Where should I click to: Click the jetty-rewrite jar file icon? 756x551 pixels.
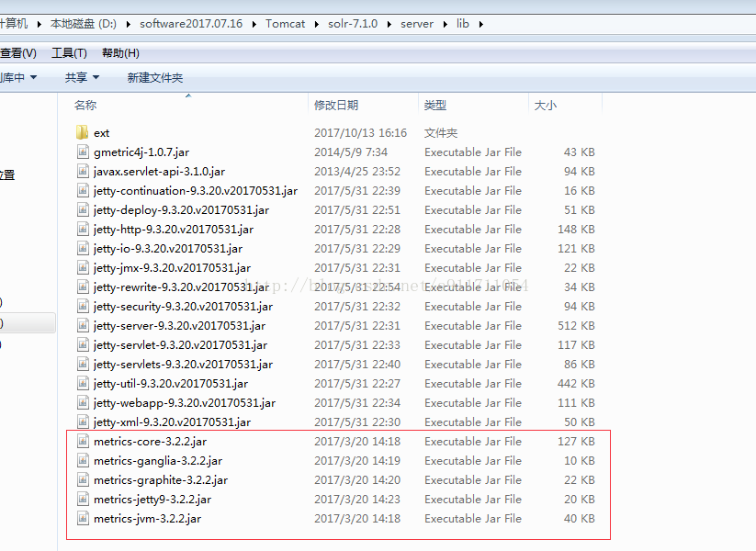point(83,287)
